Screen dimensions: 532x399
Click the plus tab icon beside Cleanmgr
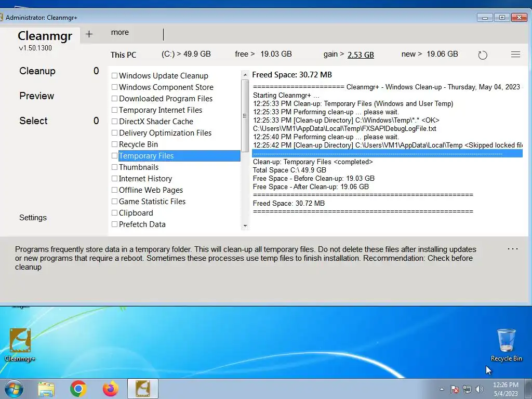89,34
